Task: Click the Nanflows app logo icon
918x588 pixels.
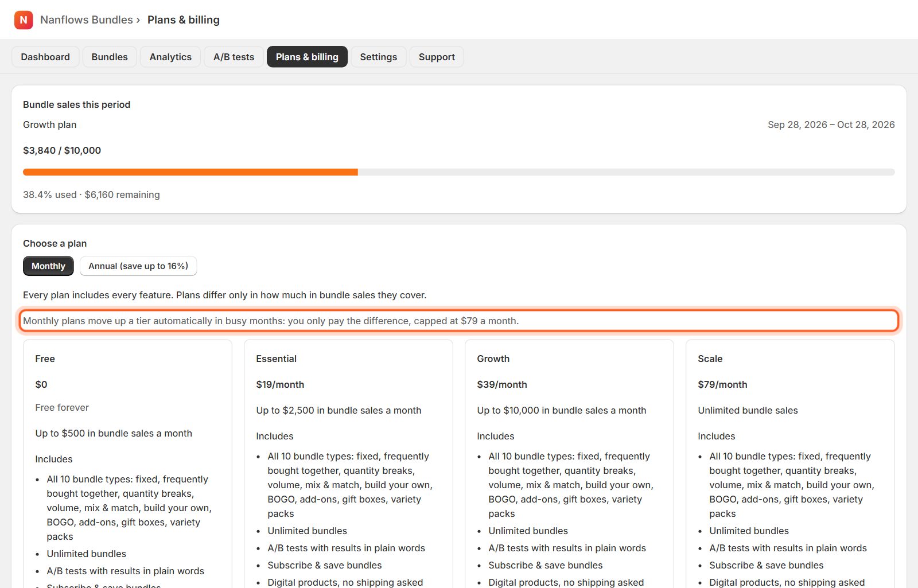Action: 24,20
